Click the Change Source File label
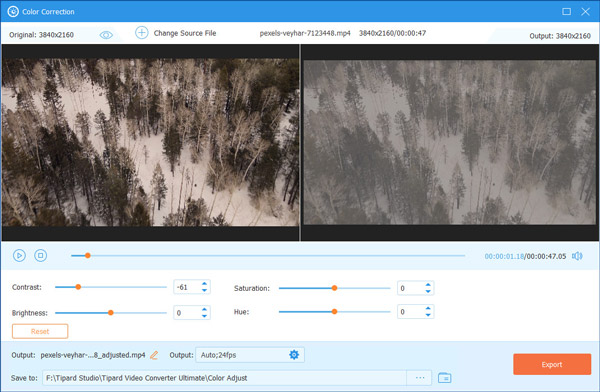 point(185,33)
